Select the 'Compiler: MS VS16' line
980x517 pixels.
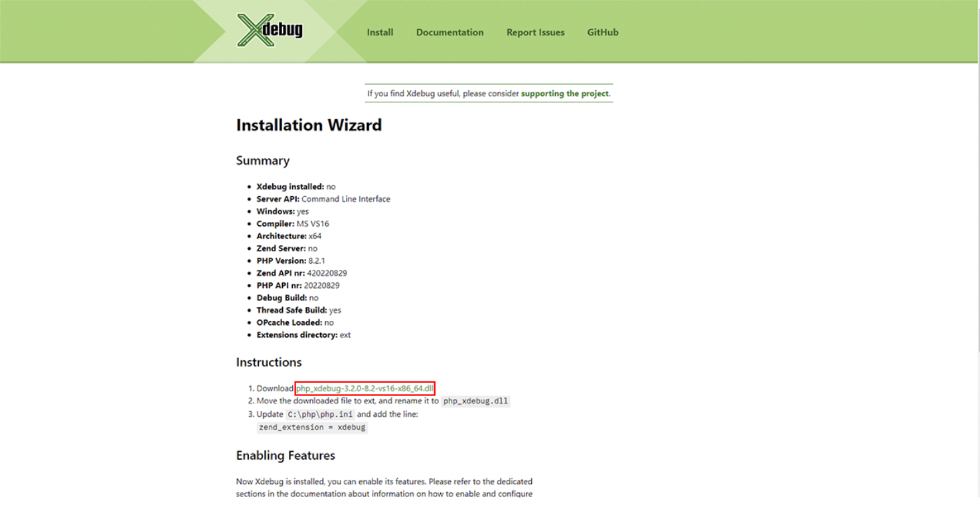tap(293, 224)
